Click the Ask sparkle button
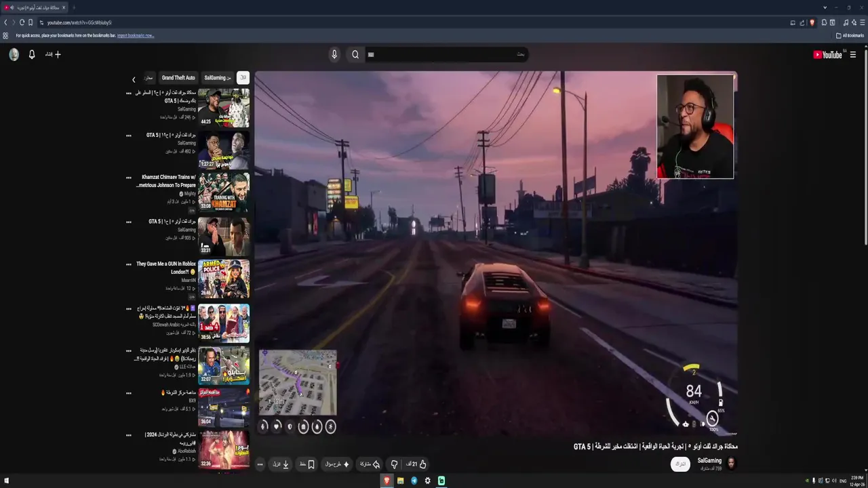This screenshot has width=868, height=488. tap(336, 464)
